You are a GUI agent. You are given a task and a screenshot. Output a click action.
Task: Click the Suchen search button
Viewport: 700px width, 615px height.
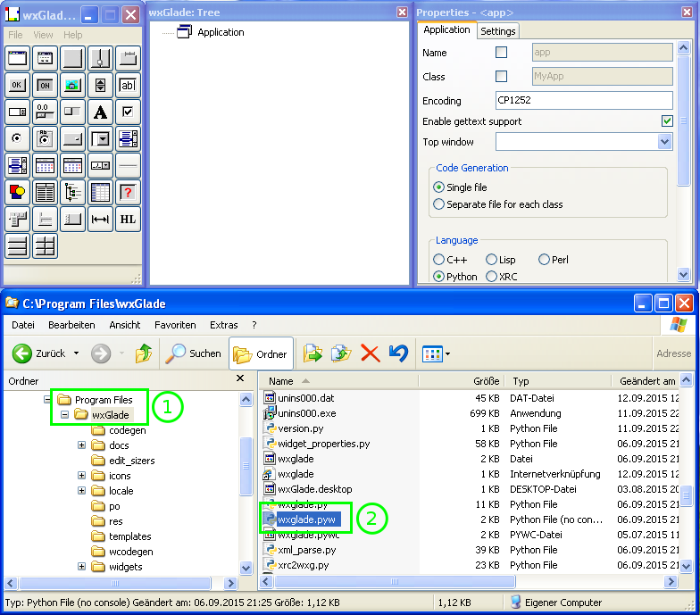pyautogui.click(x=193, y=353)
